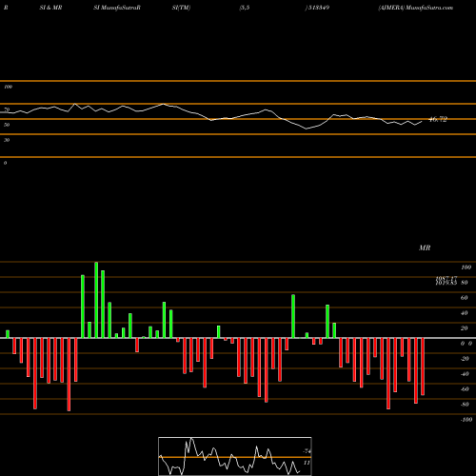476x476 pixels.
Task: Click the RSI axis label '100'
Action: pyautogui.click(x=8, y=87)
